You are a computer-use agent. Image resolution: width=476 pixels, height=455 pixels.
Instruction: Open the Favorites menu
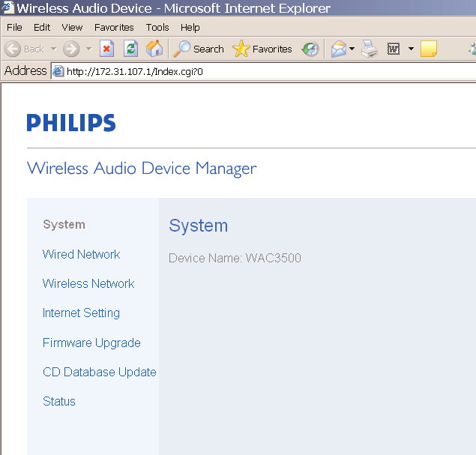tap(114, 28)
